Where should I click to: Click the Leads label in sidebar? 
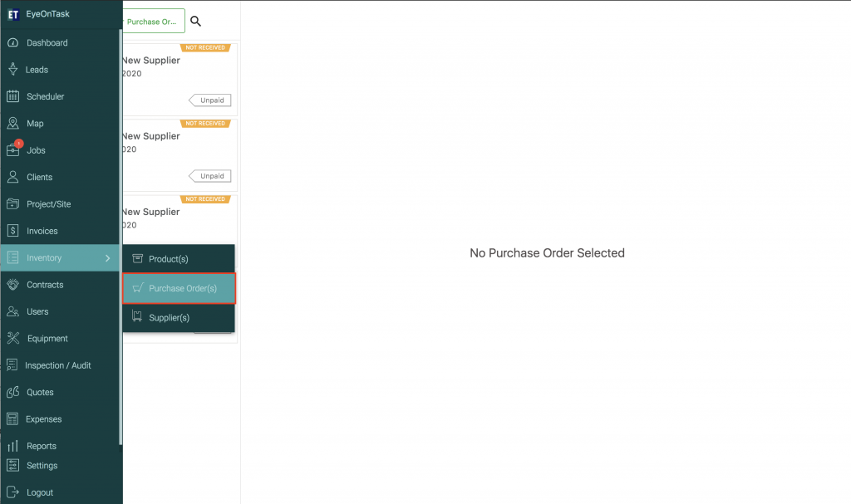pos(37,70)
